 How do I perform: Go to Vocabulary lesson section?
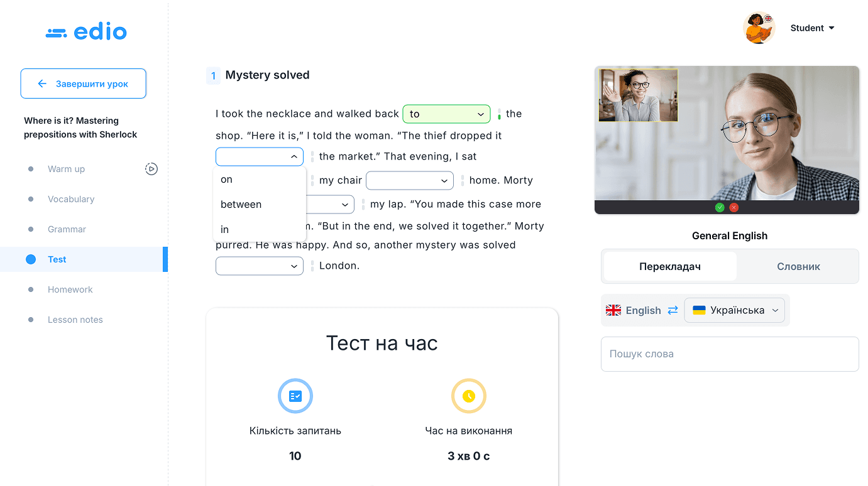71,199
